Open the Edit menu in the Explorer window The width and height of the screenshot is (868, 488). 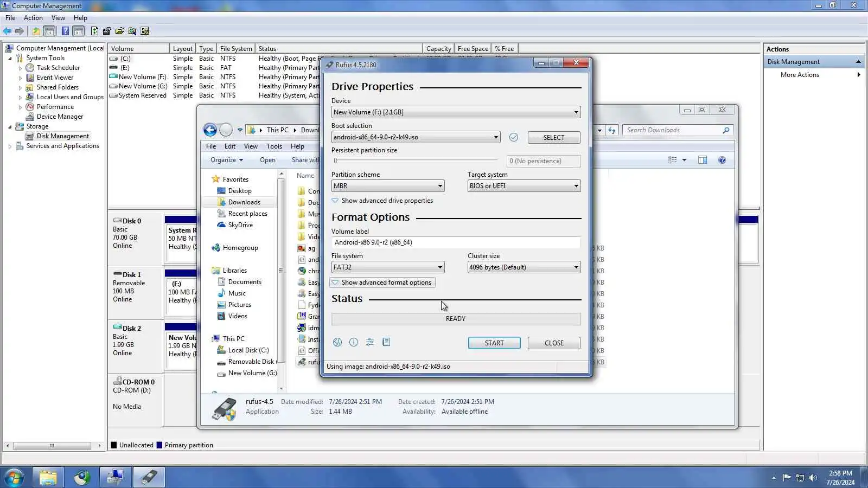click(230, 146)
